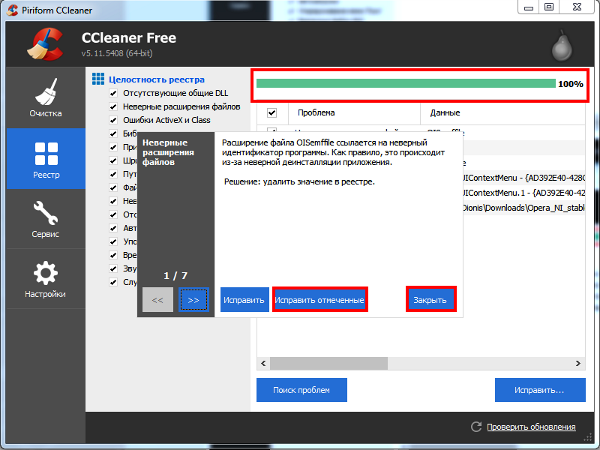
Task: Open the Очистка cleaner section
Action: pyautogui.click(x=46, y=97)
